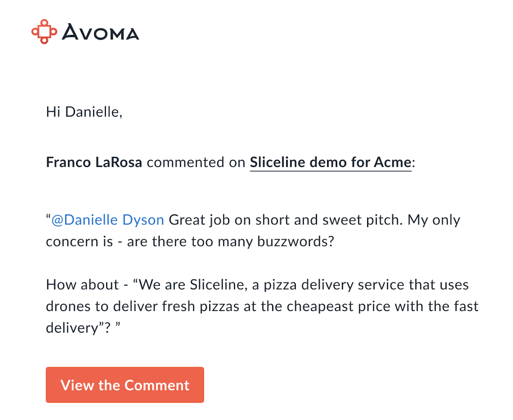Click the phrase 'My only' ending the first comment line
The height and width of the screenshot is (420, 513).
tap(434, 220)
